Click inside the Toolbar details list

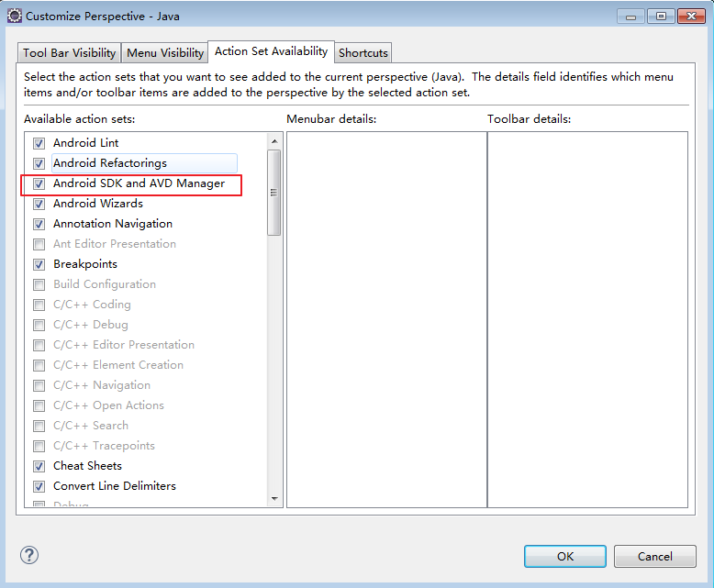point(587,319)
